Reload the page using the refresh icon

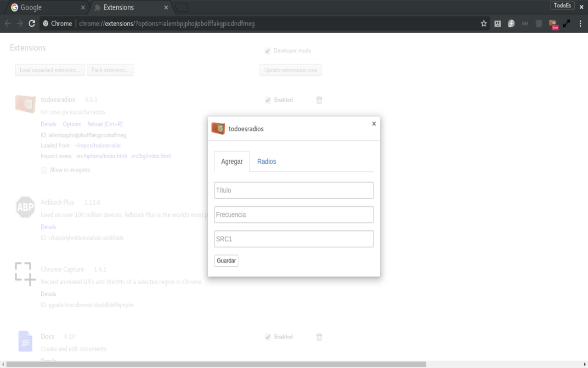coord(32,23)
